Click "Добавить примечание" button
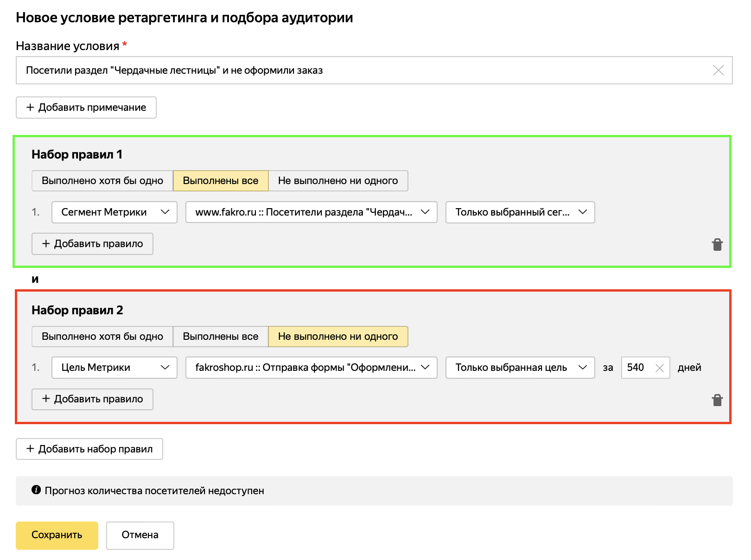 86,108
